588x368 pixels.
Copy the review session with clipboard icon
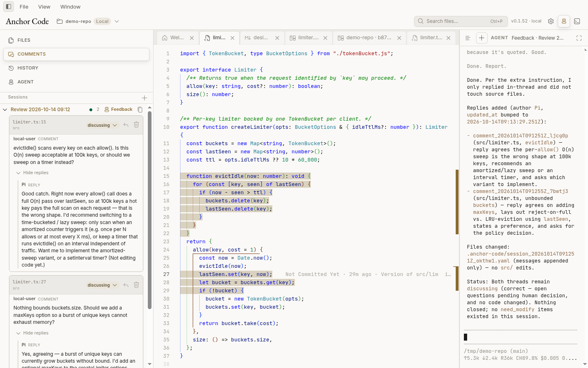click(140, 110)
